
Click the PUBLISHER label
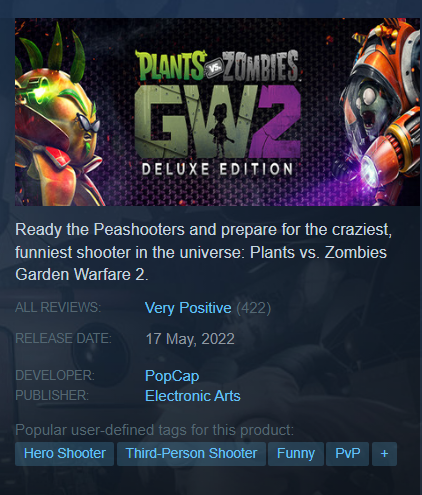[x=52, y=396]
